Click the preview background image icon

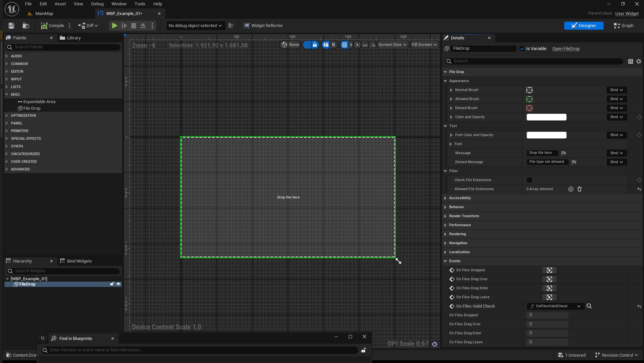pyautogui.click(x=365, y=45)
